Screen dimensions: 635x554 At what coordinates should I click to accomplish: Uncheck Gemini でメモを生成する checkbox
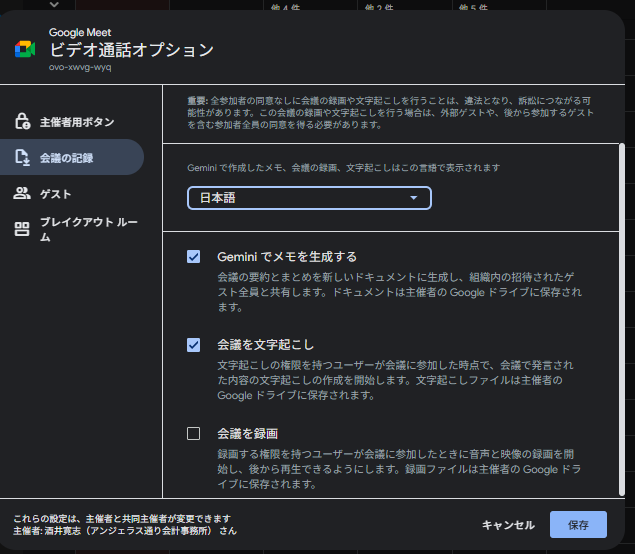(194, 256)
